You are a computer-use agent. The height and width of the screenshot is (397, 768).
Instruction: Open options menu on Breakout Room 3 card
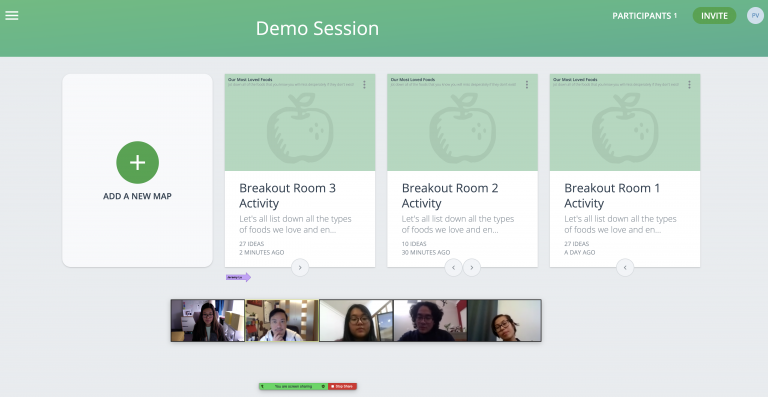(x=364, y=85)
